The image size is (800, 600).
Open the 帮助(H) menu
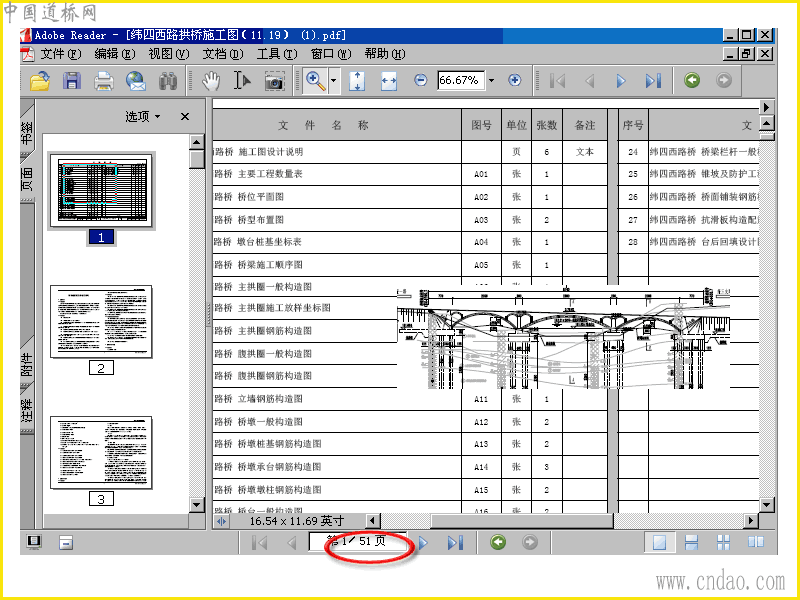[x=385, y=54]
